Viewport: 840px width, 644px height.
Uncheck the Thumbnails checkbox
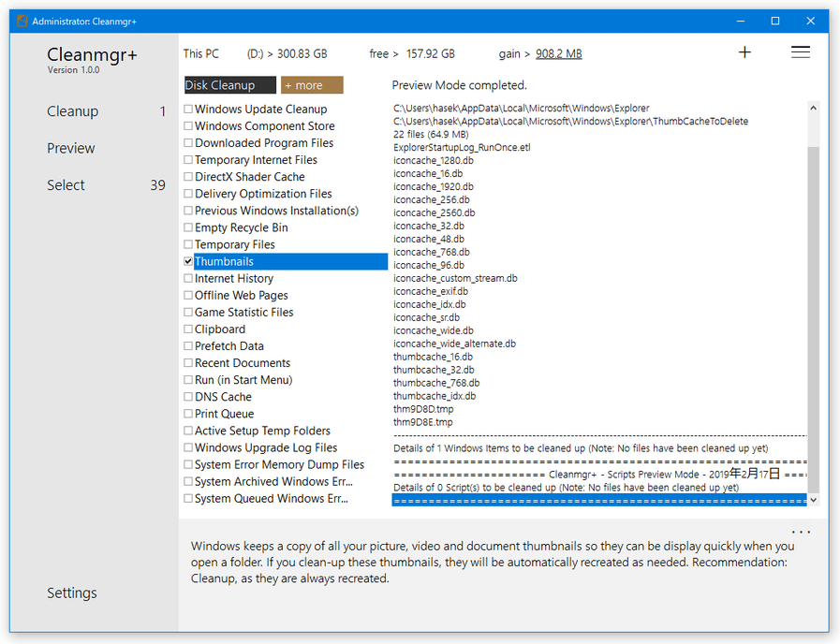click(x=188, y=261)
